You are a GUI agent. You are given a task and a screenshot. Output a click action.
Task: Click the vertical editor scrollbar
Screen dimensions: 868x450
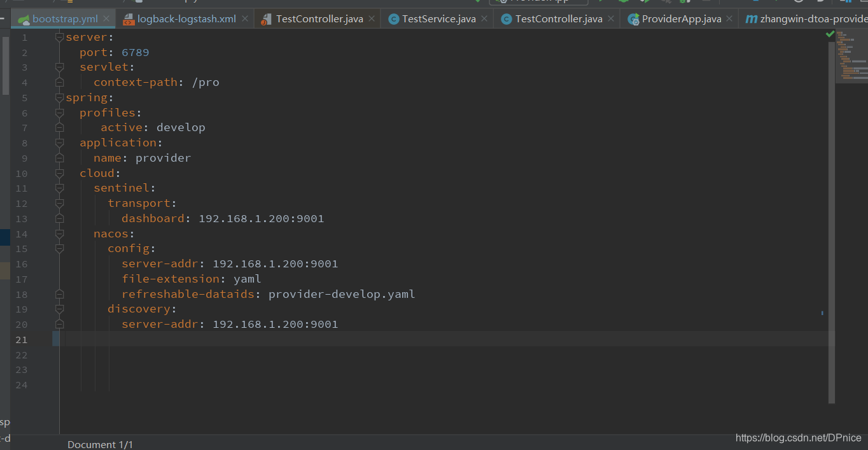click(x=831, y=223)
